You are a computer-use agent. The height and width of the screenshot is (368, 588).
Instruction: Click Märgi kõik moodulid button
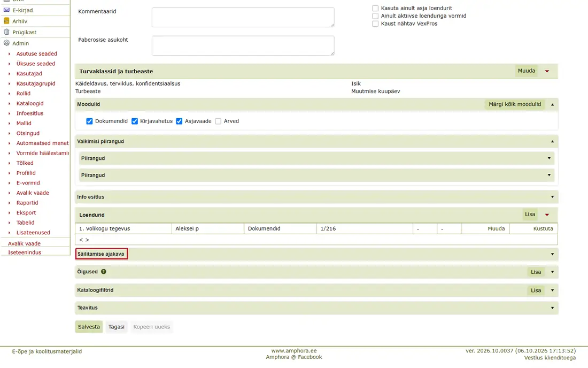514,104
